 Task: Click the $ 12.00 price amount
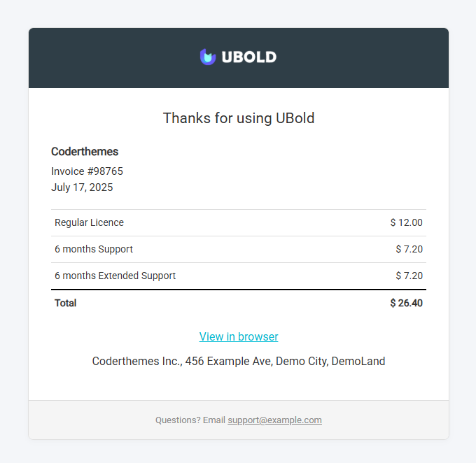click(406, 222)
